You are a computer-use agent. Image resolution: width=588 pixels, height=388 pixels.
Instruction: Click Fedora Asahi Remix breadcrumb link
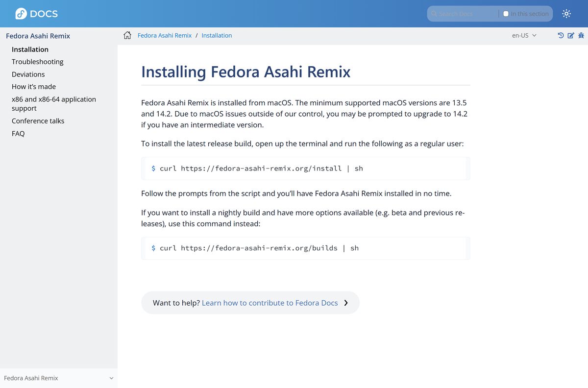coord(165,35)
